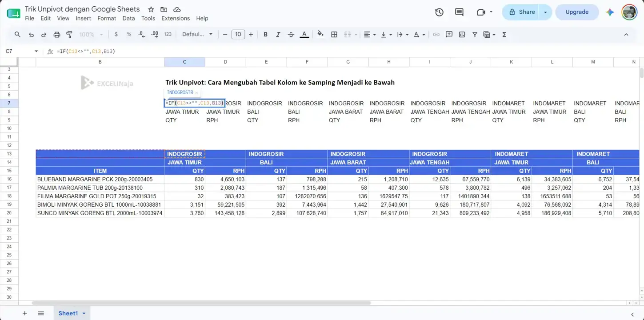
Task: Activate the paint format tool
Action: (x=69, y=34)
